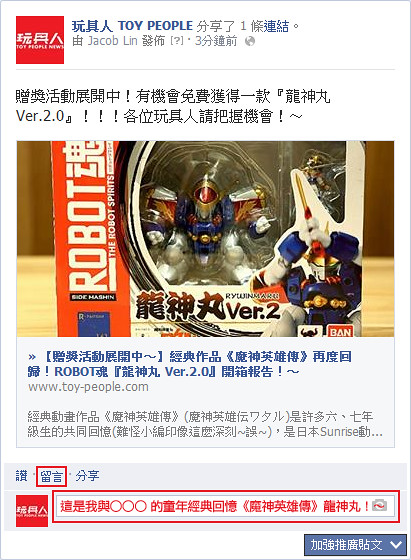Image resolution: width=411 pixels, height=560 pixels.
Task: Click the 分享 share link
Action: [87, 476]
